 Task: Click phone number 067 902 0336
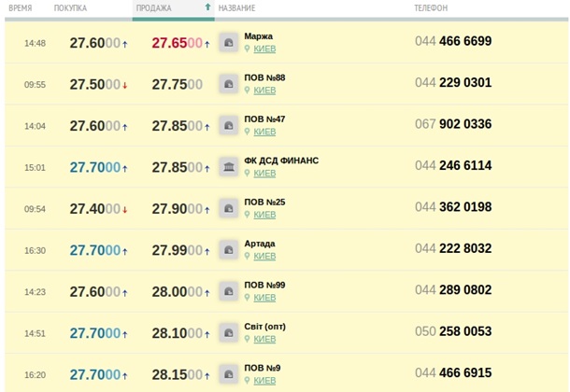[453, 125]
